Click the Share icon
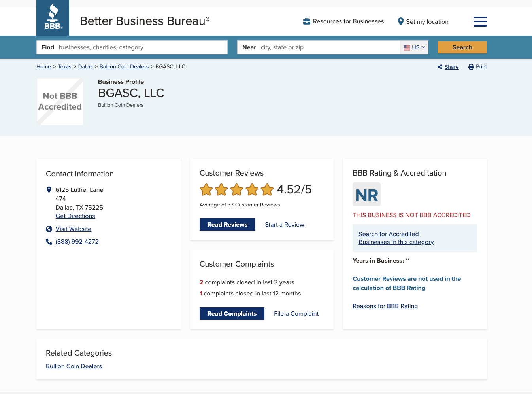This screenshot has height=394, width=532. tap(440, 67)
